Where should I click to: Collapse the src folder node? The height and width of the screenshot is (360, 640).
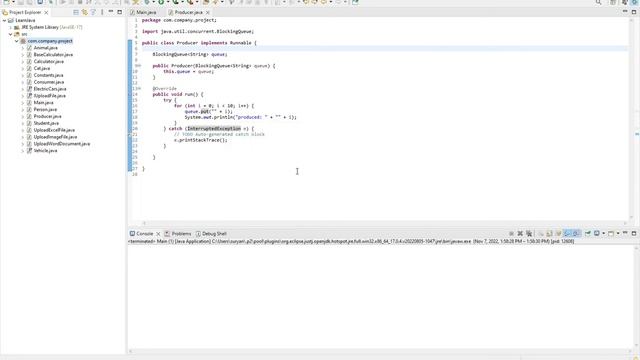click(x=11, y=34)
